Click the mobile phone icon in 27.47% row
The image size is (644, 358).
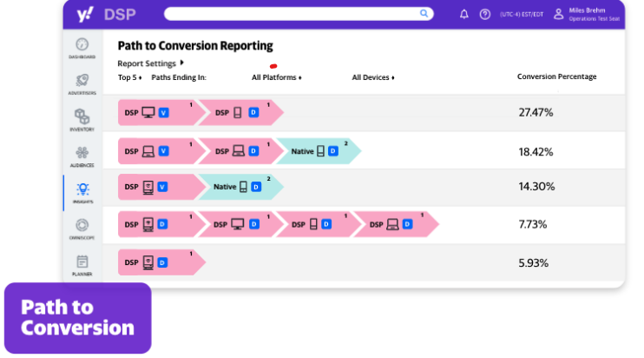(x=238, y=112)
